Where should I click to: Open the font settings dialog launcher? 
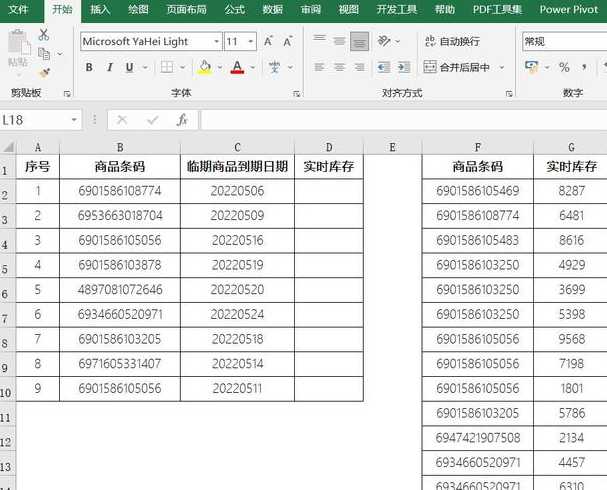297,94
